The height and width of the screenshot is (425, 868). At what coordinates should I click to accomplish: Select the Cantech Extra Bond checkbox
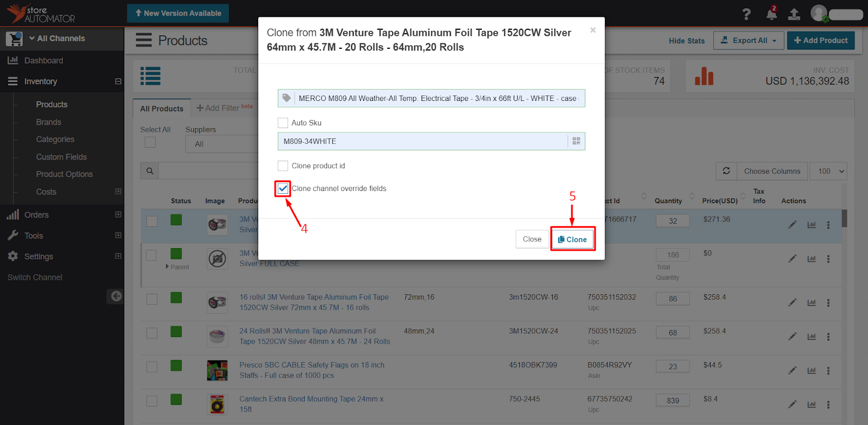[x=152, y=401]
